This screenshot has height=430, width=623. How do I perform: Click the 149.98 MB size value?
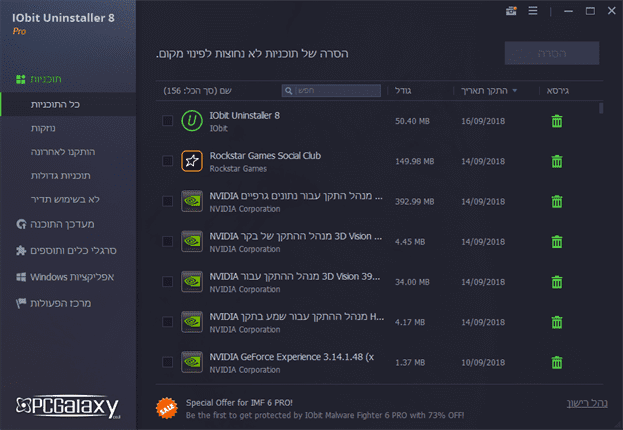[414, 161]
